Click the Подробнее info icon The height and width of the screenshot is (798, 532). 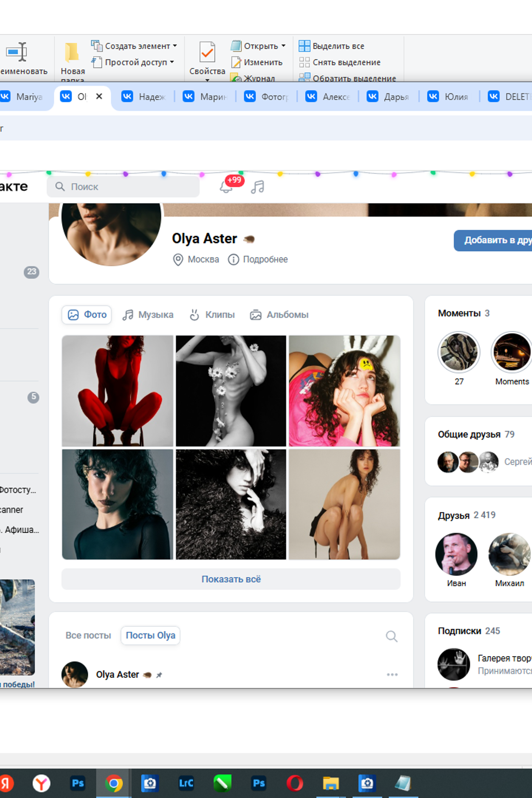[x=233, y=260]
